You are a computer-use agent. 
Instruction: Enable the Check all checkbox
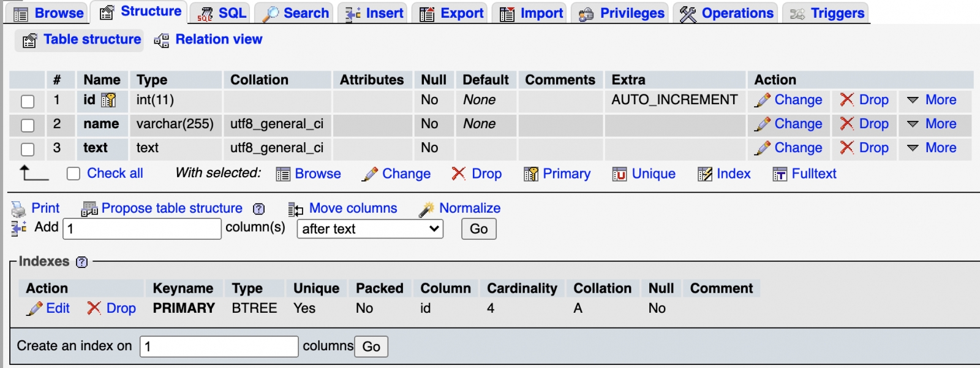(x=73, y=174)
